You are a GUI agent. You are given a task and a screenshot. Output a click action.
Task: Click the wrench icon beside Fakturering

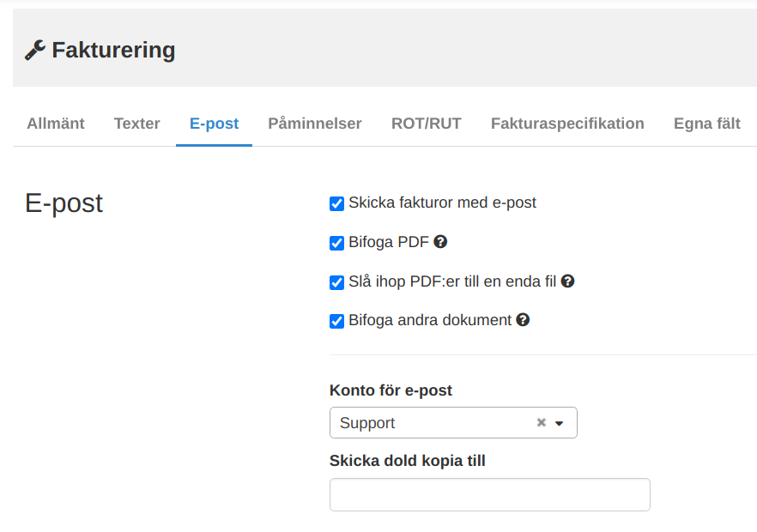click(x=34, y=51)
